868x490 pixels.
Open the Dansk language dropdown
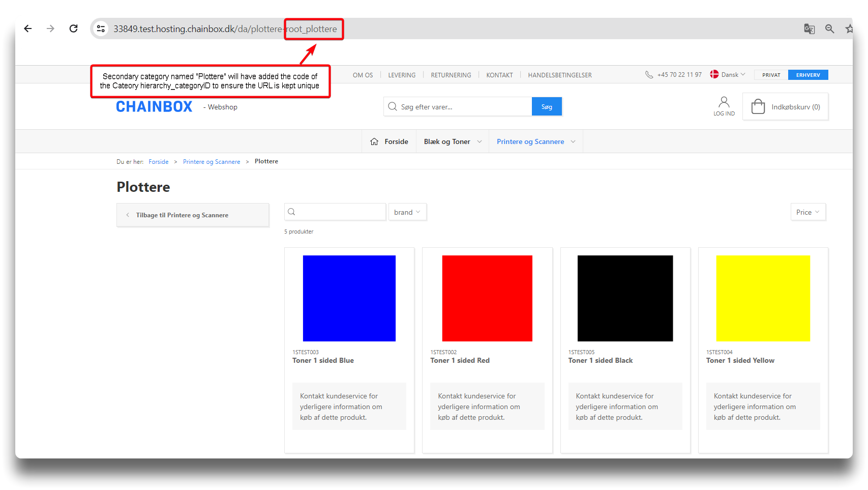pos(728,75)
